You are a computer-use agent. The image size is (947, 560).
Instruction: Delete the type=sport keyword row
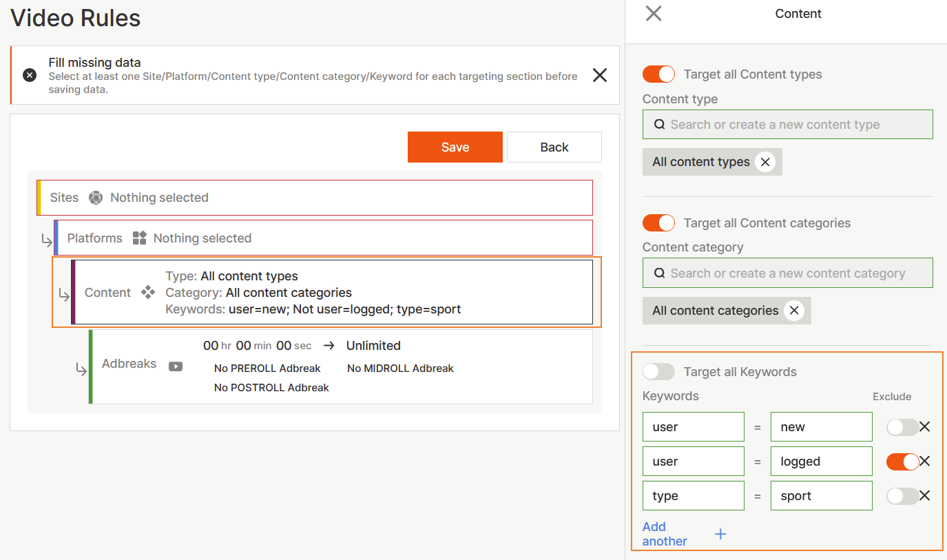pyautogui.click(x=925, y=496)
